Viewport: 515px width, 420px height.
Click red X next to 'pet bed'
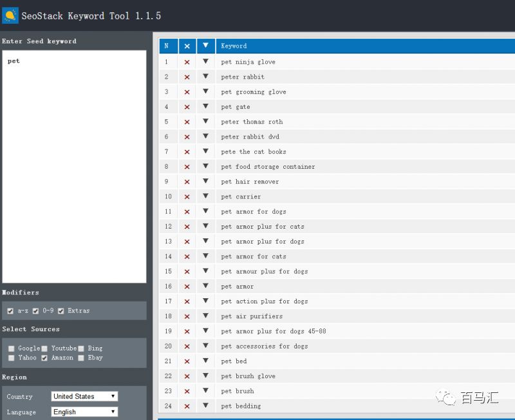187,361
